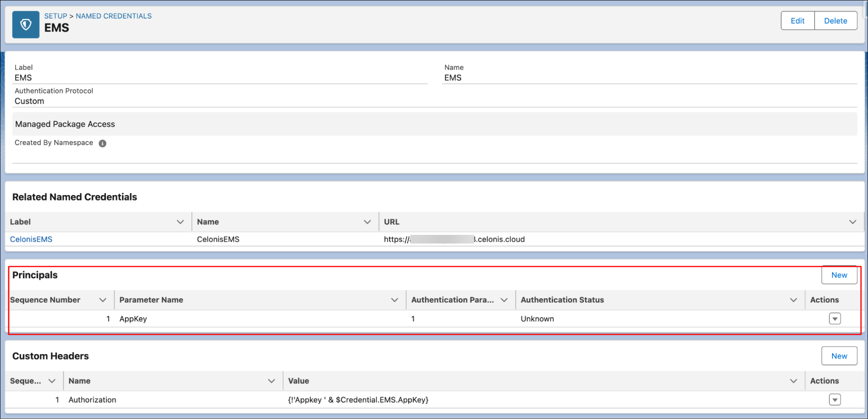Expand Value column menu in Custom Headers

(x=793, y=381)
